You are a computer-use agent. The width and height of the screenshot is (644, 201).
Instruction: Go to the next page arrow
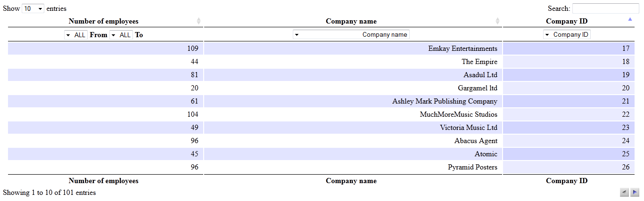(635, 192)
